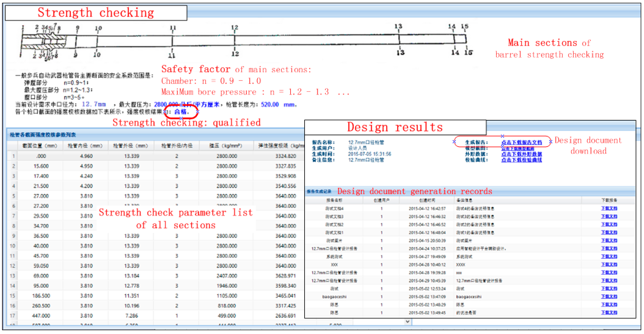Viewport: 644px width, 334px height.
Task: Select strength table row 15 with position 186.500
Action: pyautogui.click(x=41, y=296)
